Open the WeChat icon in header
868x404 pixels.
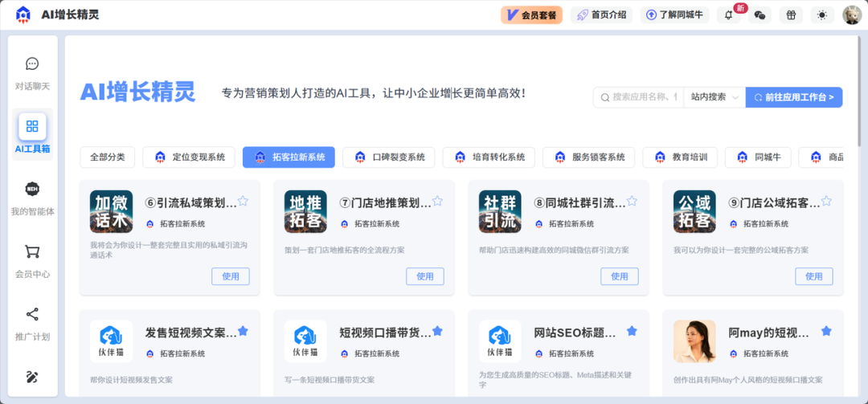click(x=759, y=15)
